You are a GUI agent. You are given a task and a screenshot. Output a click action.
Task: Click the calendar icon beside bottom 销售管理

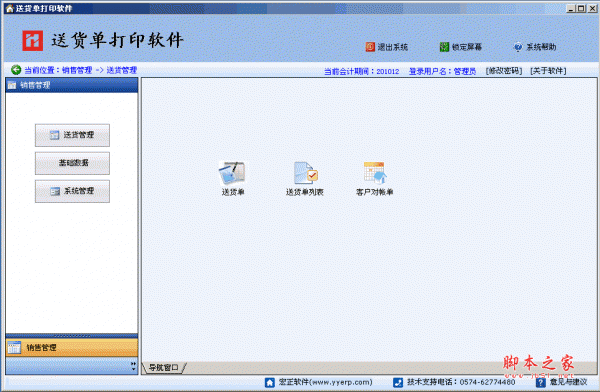pyautogui.click(x=14, y=348)
